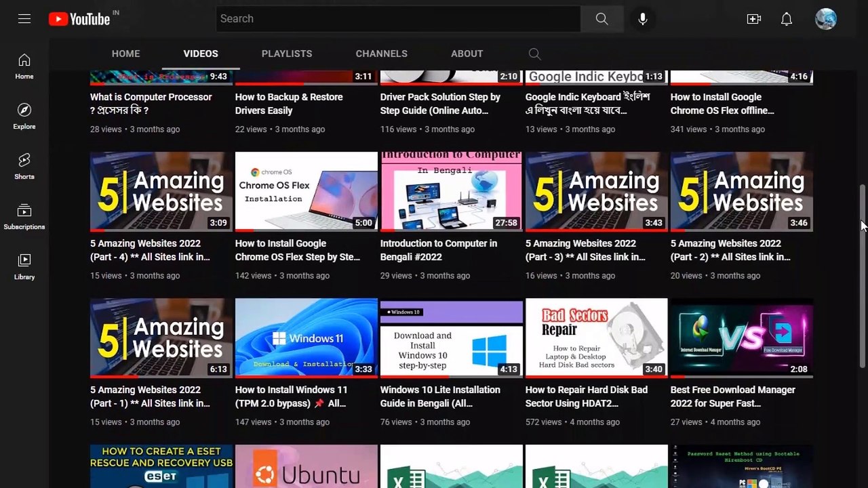Viewport: 868px width, 488px height.
Task: Click '76 views • 3 months ago' text
Action: [x=425, y=422]
